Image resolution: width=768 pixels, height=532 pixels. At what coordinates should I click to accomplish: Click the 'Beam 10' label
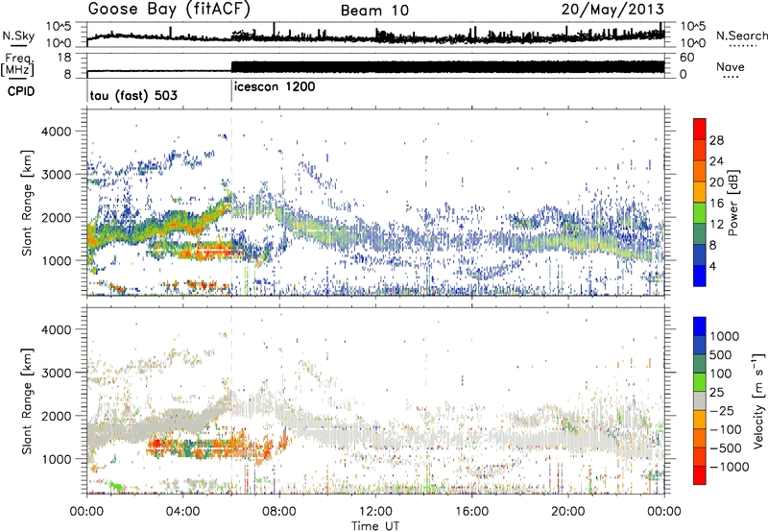pos(374,11)
